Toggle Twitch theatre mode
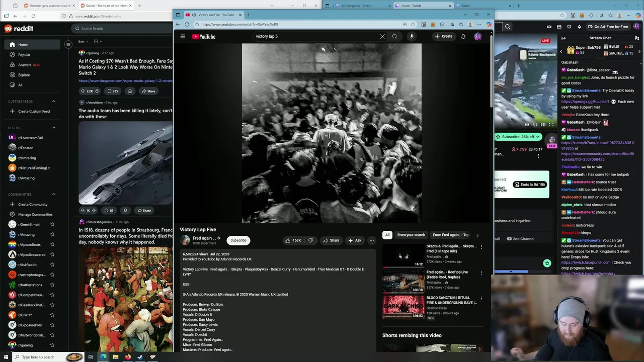The height and width of the screenshot is (362, 644). (543, 124)
